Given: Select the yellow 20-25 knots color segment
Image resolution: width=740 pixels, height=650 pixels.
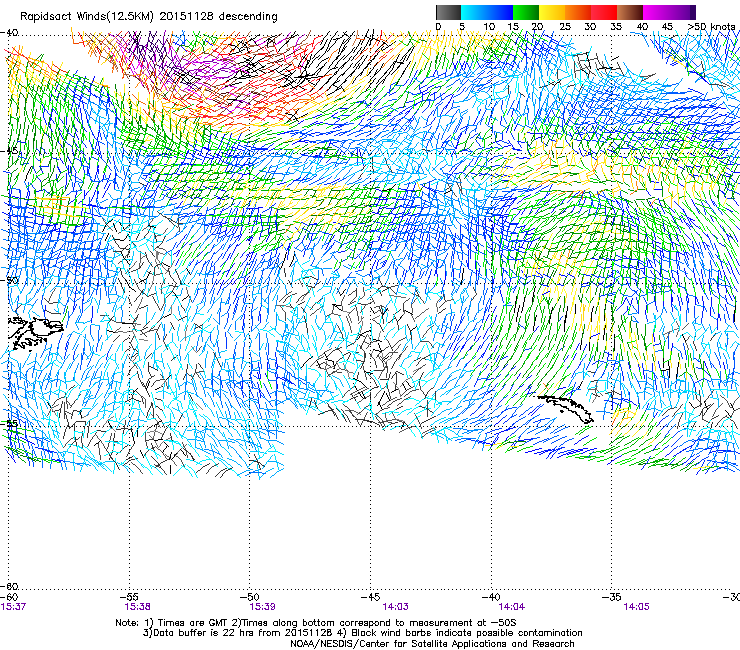Looking at the screenshot, I should tap(552, 12).
